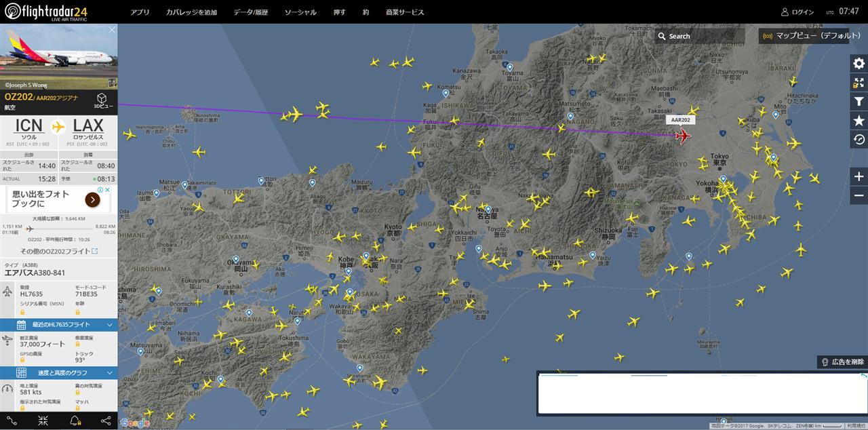Viewport: 868px width, 430px height.
Task: Click the flight progress bar plane marker
Action: (29, 229)
